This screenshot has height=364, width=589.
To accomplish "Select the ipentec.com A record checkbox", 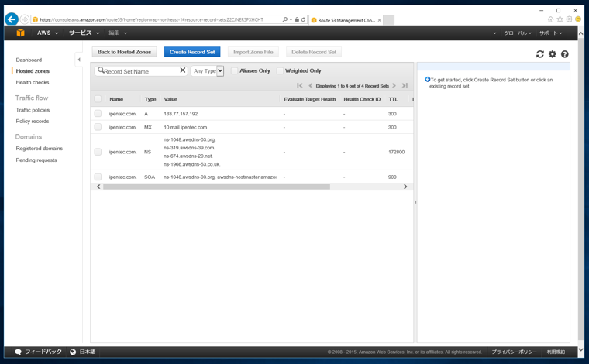I will pyautogui.click(x=98, y=113).
